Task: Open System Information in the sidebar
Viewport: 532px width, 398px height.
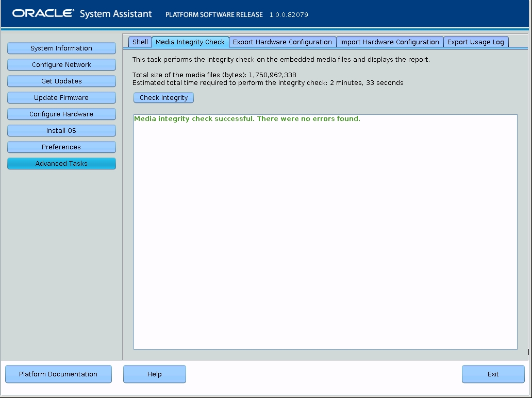Action: pyautogui.click(x=61, y=48)
